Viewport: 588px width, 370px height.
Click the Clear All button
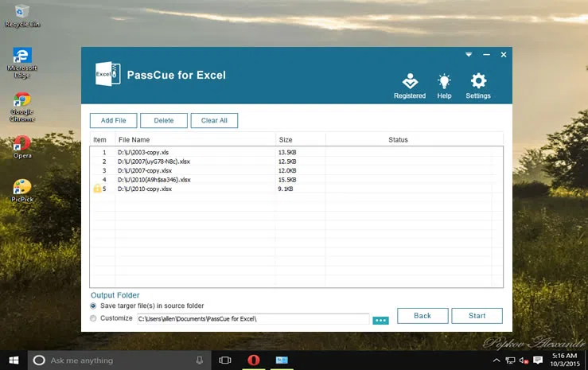coord(214,120)
